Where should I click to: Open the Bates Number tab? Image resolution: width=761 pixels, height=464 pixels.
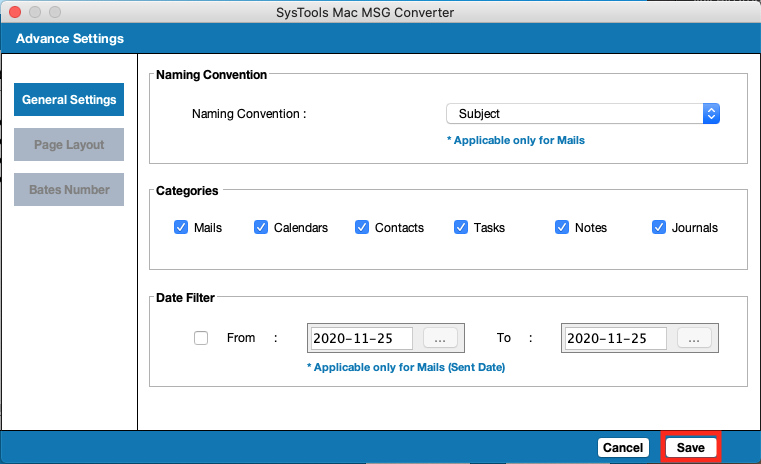click(x=69, y=190)
